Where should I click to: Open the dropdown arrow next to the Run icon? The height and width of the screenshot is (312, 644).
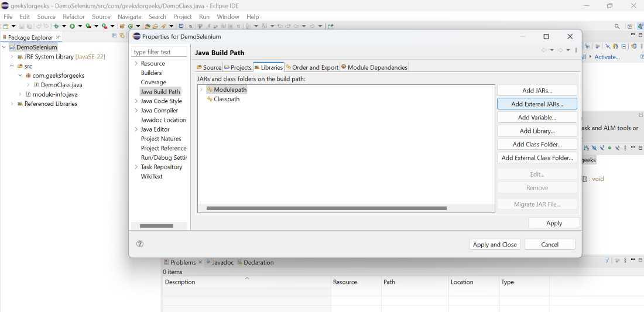click(x=80, y=26)
